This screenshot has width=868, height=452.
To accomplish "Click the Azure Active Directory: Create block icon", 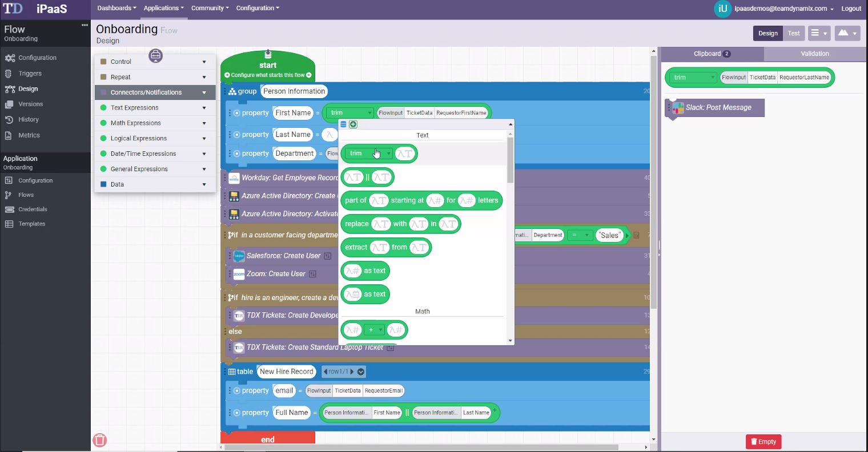I will point(234,196).
